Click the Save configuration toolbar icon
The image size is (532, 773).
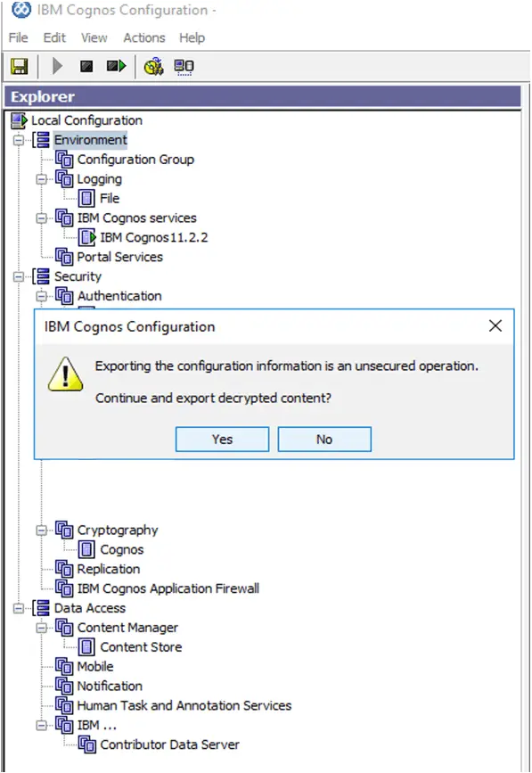(20, 66)
